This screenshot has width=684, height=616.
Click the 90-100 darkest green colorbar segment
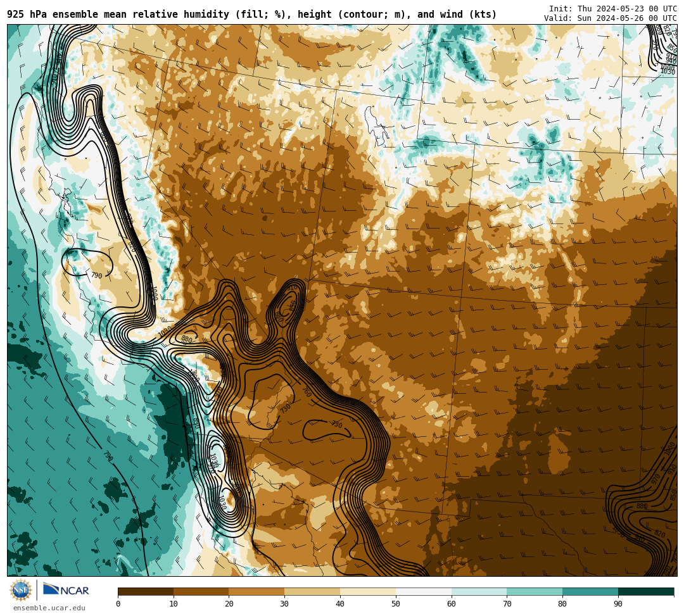(x=646, y=591)
